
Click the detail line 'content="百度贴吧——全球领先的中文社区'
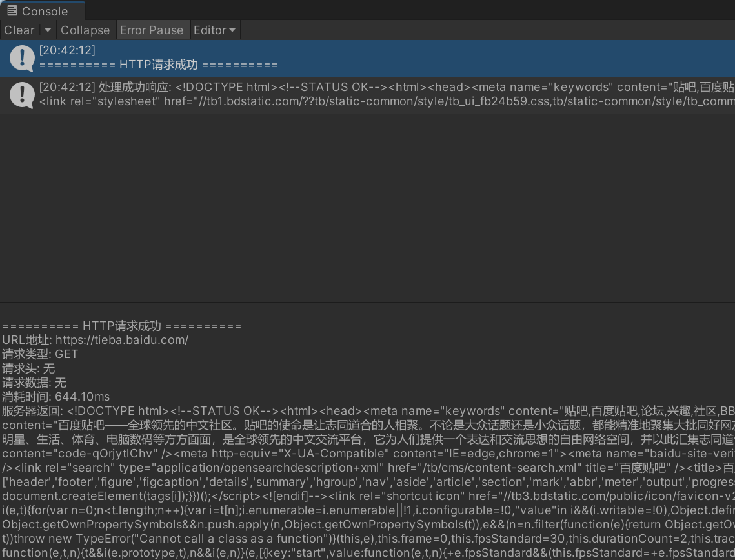click(x=368, y=426)
